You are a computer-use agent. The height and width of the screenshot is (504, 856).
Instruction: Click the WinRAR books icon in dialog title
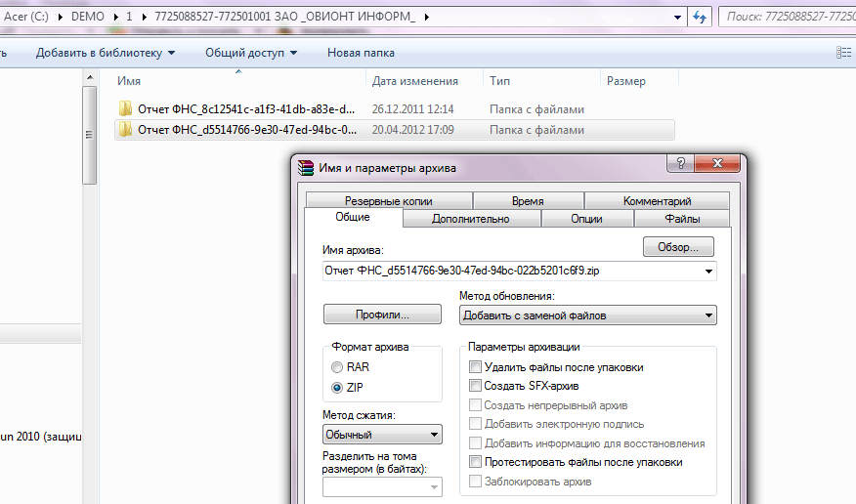306,167
